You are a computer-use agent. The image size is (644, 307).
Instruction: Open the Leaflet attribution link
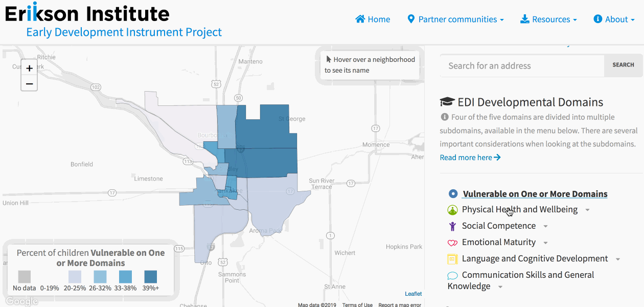point(413,294)
